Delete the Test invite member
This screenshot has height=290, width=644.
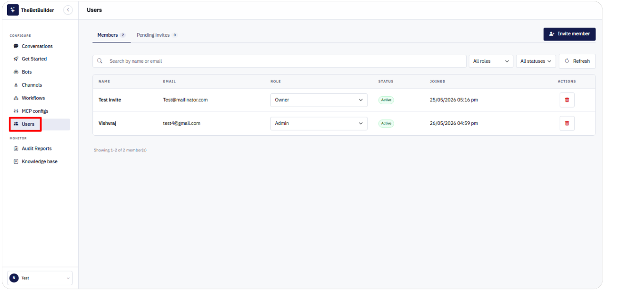(x=567, y=100)
